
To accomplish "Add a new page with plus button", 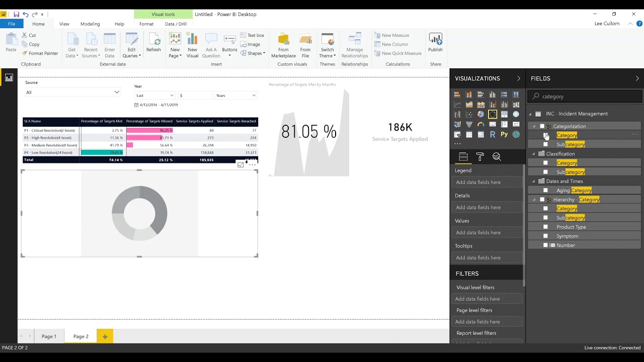I will click(x=105, y=336).
